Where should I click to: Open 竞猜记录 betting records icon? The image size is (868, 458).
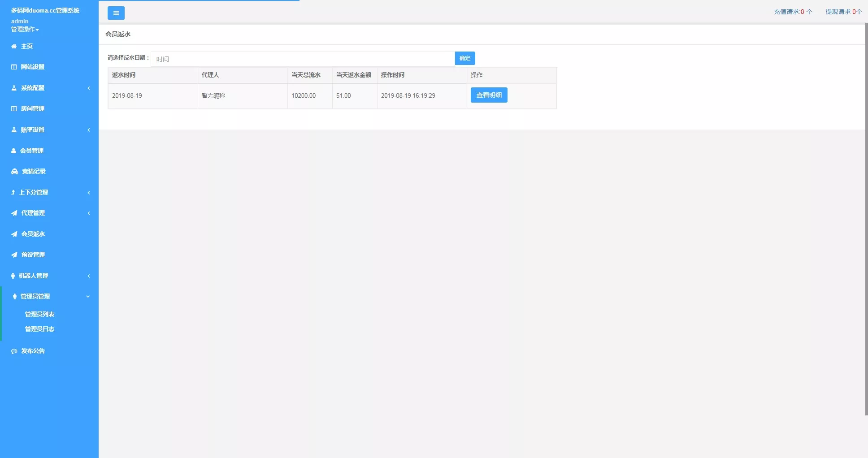click(13, 171)
